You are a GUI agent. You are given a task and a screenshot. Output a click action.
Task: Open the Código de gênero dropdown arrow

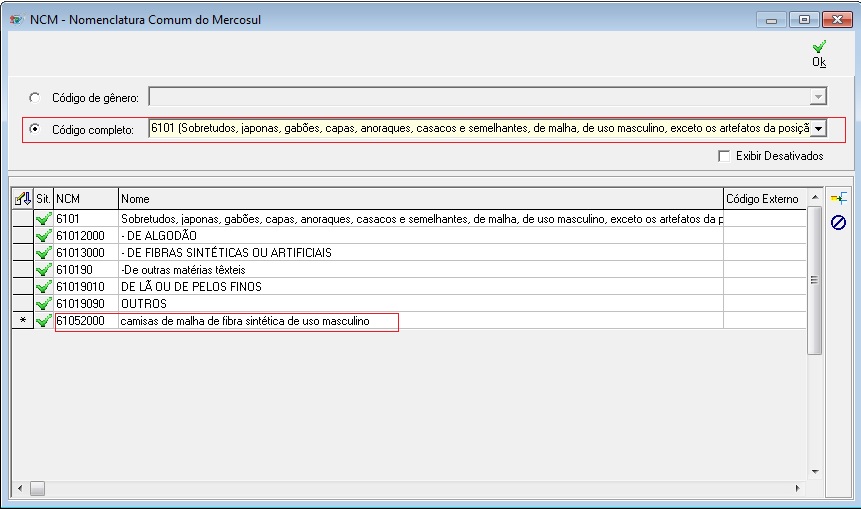click(x=818, y=97)
